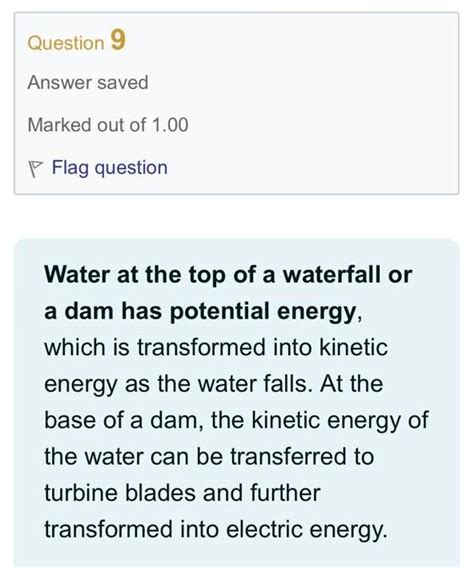Viewport: 474px width, 568px height.
Task: Click the line which is transformed into kinetic
Action: [216, 347]
